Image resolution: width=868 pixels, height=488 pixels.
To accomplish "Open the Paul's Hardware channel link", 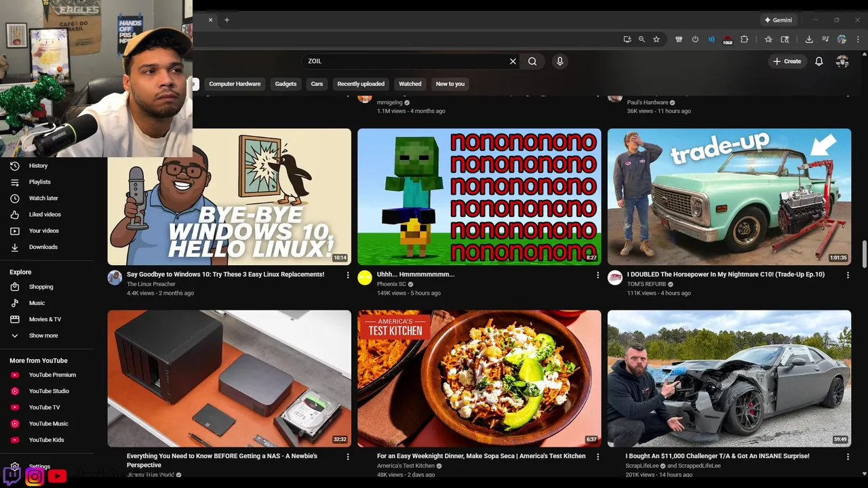I will pyautogui.click(x=648, y=102).
